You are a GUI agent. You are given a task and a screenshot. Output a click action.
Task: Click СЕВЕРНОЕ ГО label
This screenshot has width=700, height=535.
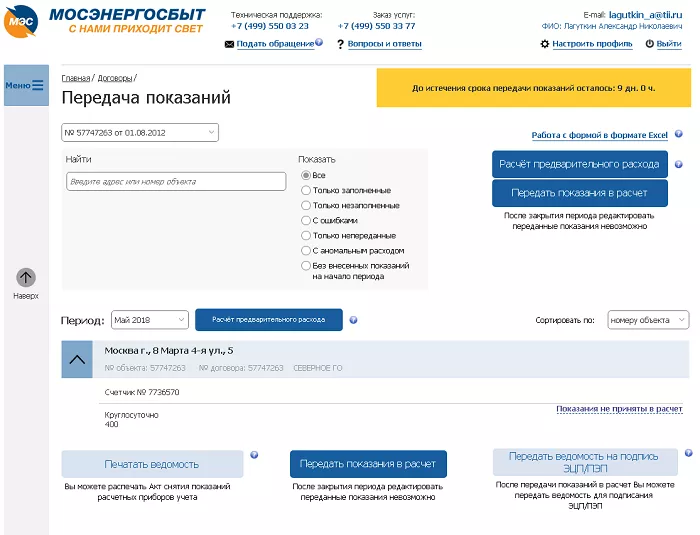[317, 368]
